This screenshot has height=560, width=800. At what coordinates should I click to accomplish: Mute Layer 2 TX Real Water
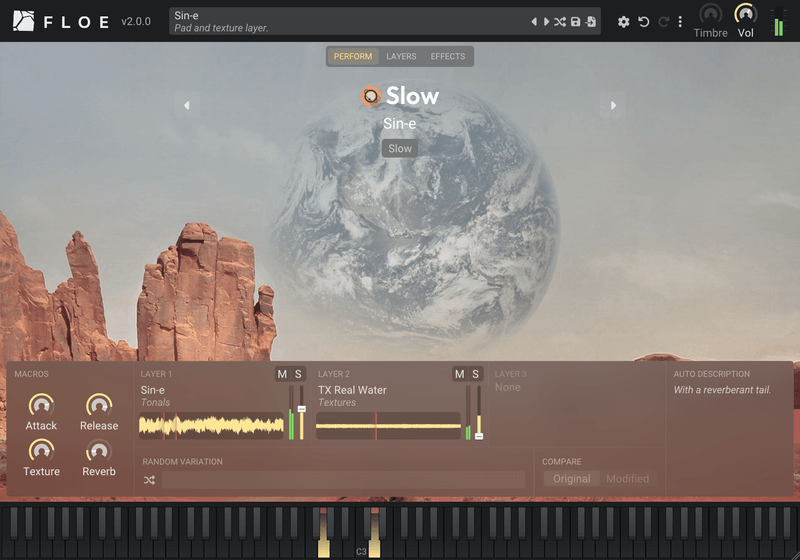point(460,374)
